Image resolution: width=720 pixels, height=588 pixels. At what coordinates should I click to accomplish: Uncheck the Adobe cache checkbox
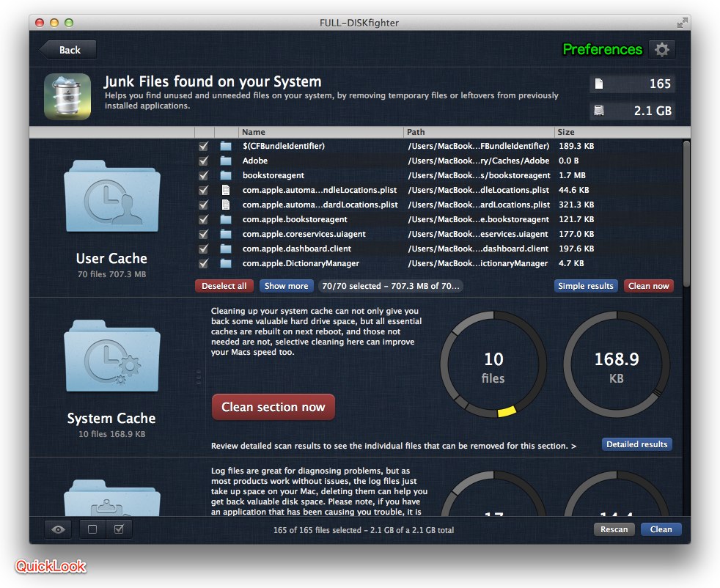pos(203,161)
